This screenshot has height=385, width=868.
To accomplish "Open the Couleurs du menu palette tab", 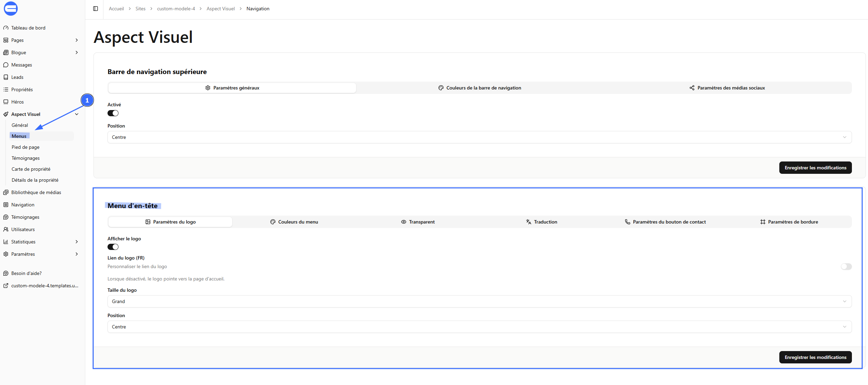I will [294, 222].
